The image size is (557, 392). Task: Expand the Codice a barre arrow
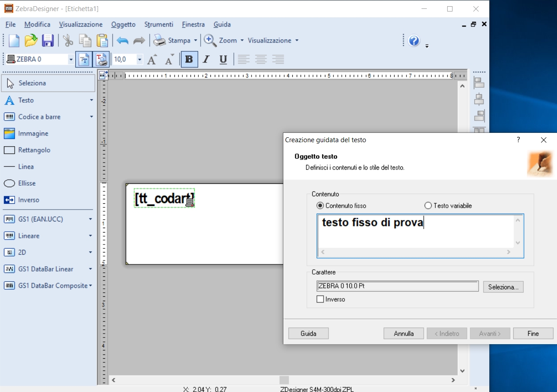(x=91, y=117)
